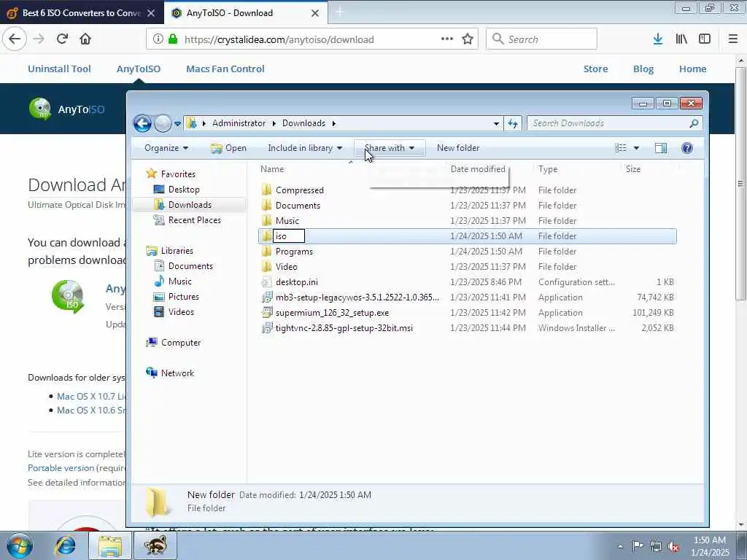Select Network in navigation pane
Screen dimensions: 747x560
177,373
